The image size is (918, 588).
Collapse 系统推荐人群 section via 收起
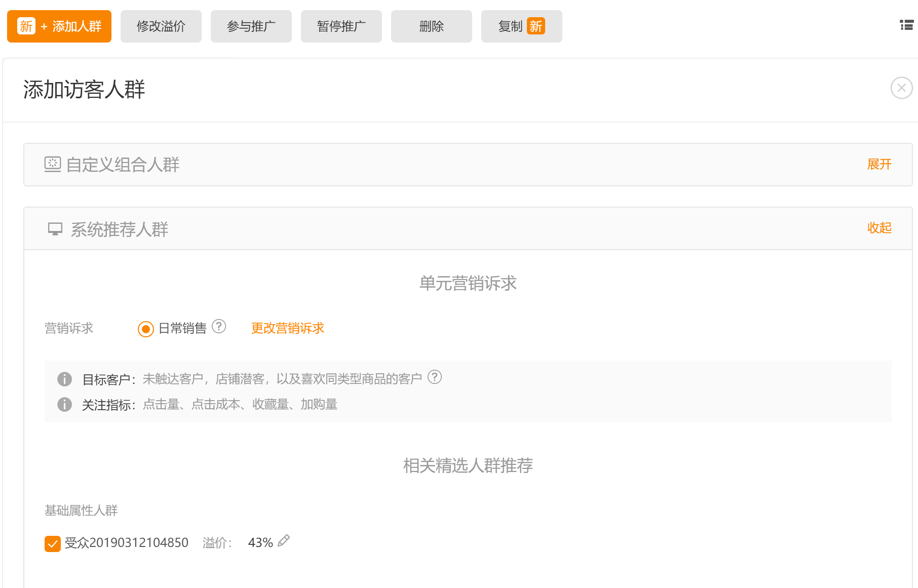click(x=879, y=228)
